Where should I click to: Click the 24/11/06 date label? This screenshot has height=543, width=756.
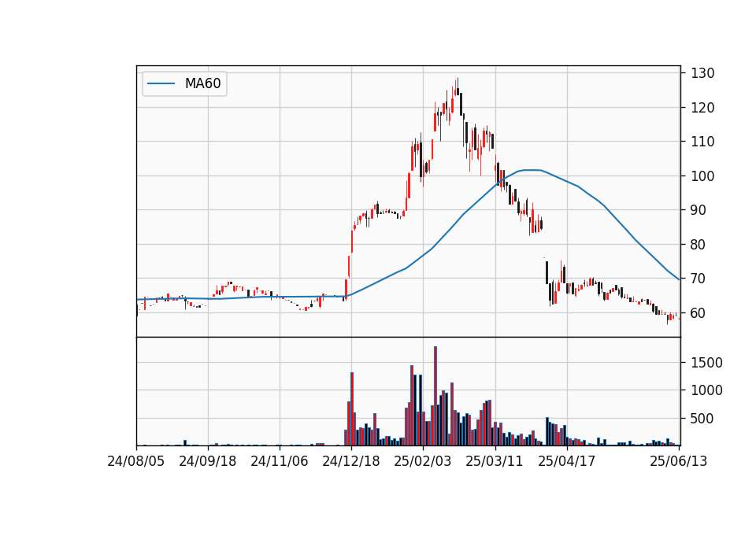(x=280, y=461)
